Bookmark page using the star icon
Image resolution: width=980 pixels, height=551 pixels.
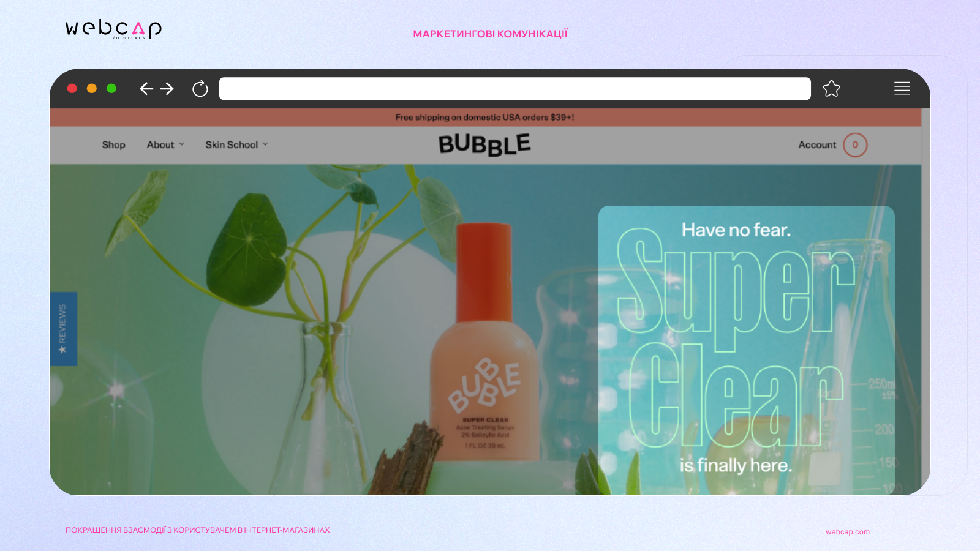tap(831, 89)
